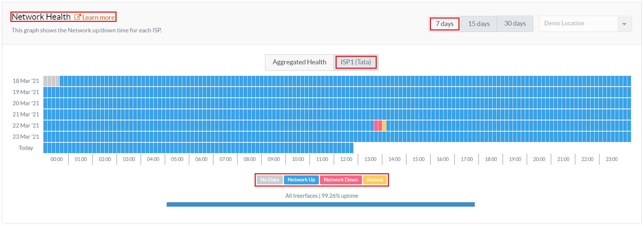The height and width of the screenshot is (226, 644).
Task: Select the 7 days range
Action: click(x=445, y=24)
